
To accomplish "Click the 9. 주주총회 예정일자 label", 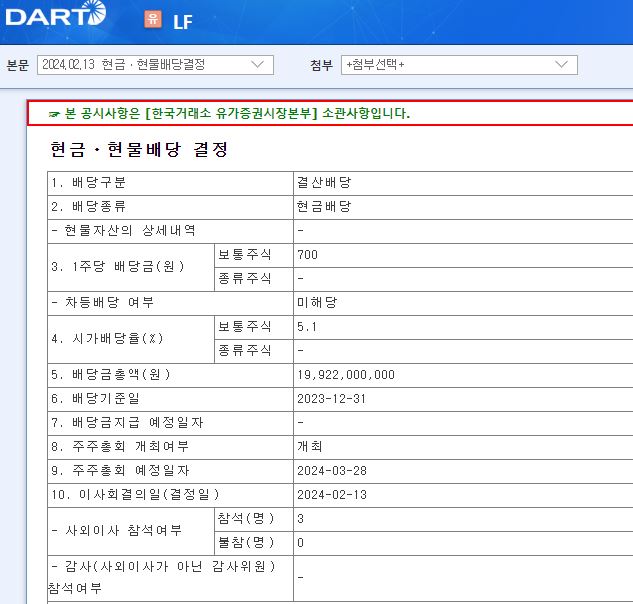I will tap(120, 471).
